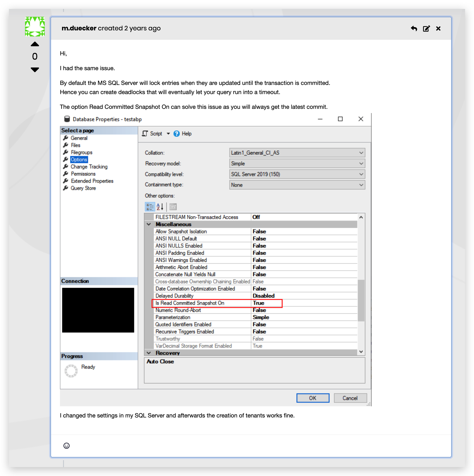The width and height of the screenshot is (474, 476).
Task: Click the reply arrow icon
Action: tap(414, 29)
